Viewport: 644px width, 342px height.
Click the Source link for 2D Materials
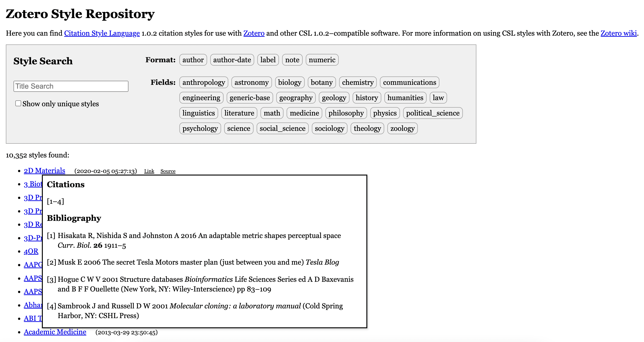[168, 171]
